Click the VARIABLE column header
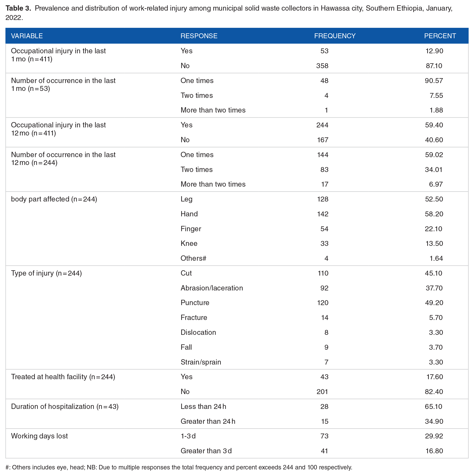This screenshot has height=476, width=474. click(27, 36)
